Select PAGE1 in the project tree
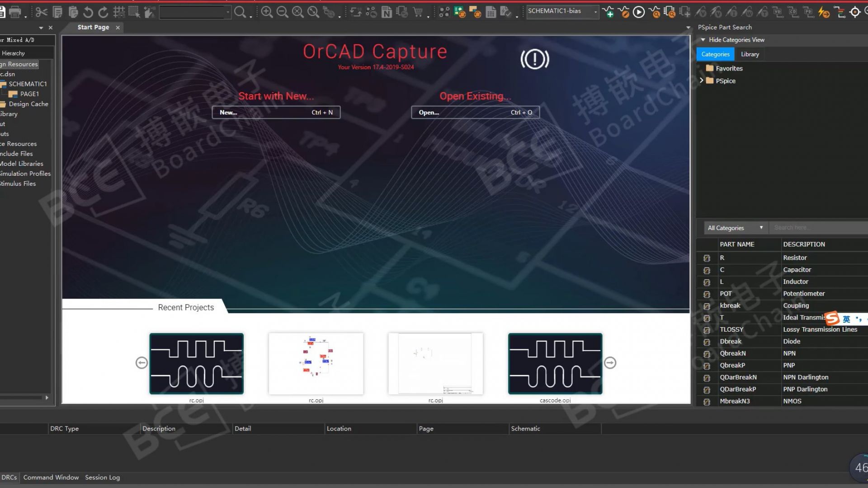This screenshot has height=488, width=868. (x=29, y=94)
